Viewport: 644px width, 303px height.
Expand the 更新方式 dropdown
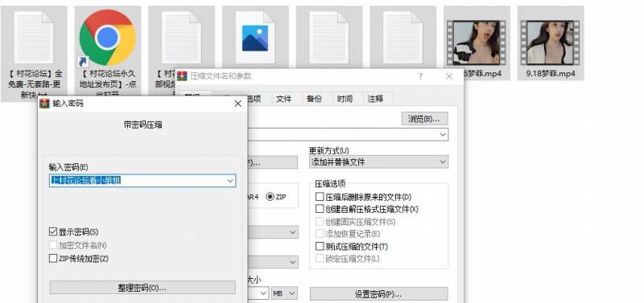click(x=378, y=162)
